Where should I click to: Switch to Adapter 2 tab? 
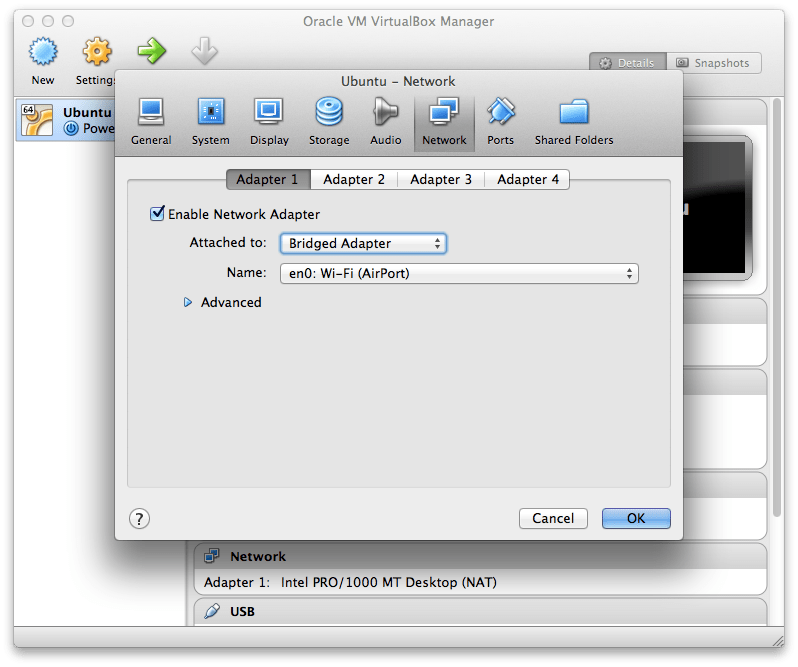(354, 180)
